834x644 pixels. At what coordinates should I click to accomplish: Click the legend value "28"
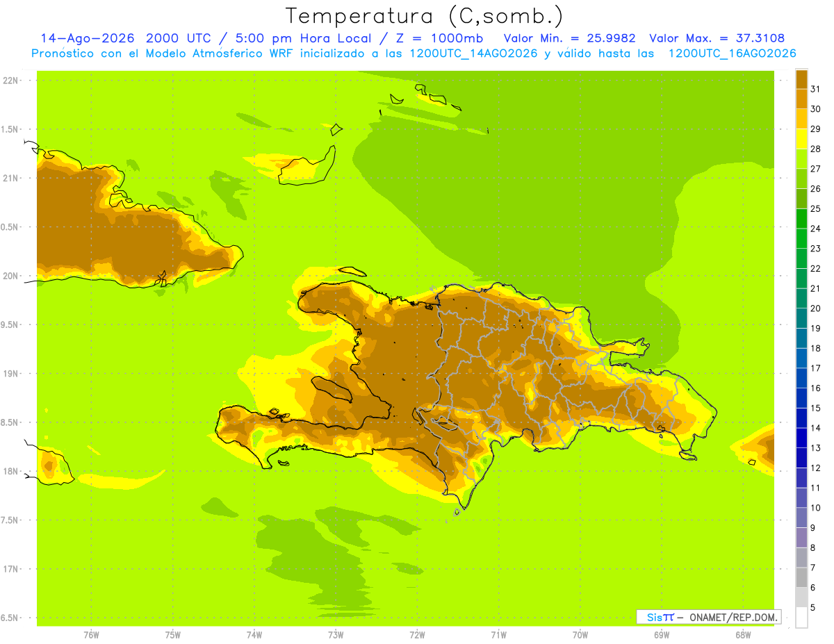click(815, 148)
